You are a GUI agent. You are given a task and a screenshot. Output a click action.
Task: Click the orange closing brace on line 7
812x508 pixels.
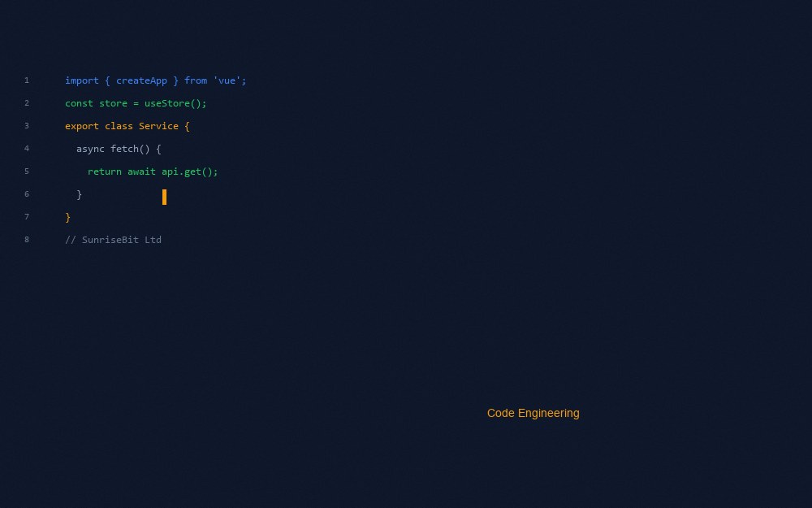(68, 218)
